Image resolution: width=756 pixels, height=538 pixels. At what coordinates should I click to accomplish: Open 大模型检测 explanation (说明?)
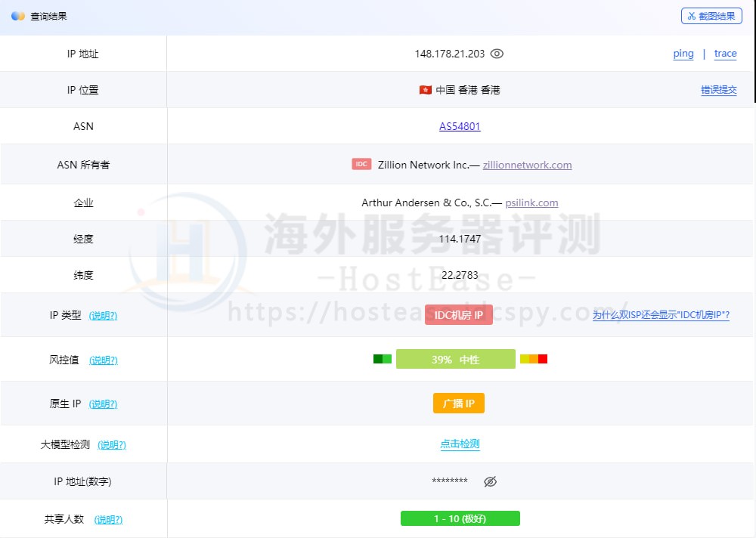pos(112,445)
